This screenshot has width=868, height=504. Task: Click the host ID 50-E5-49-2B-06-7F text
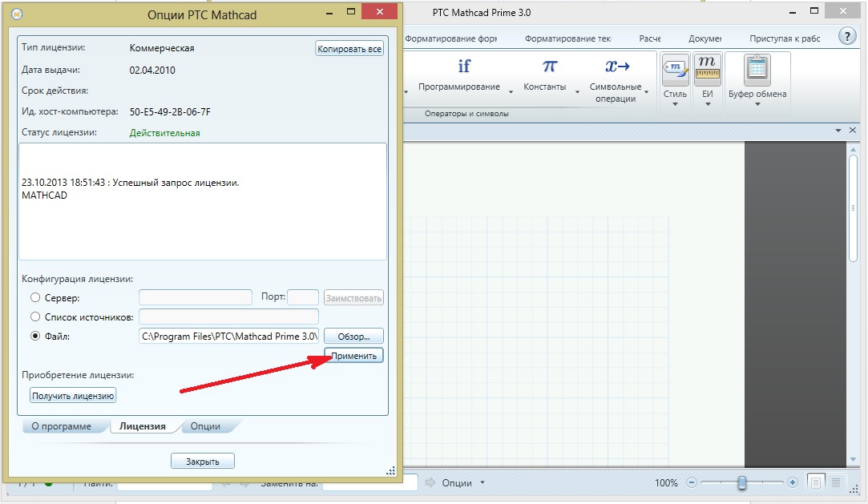click(170, 111)
